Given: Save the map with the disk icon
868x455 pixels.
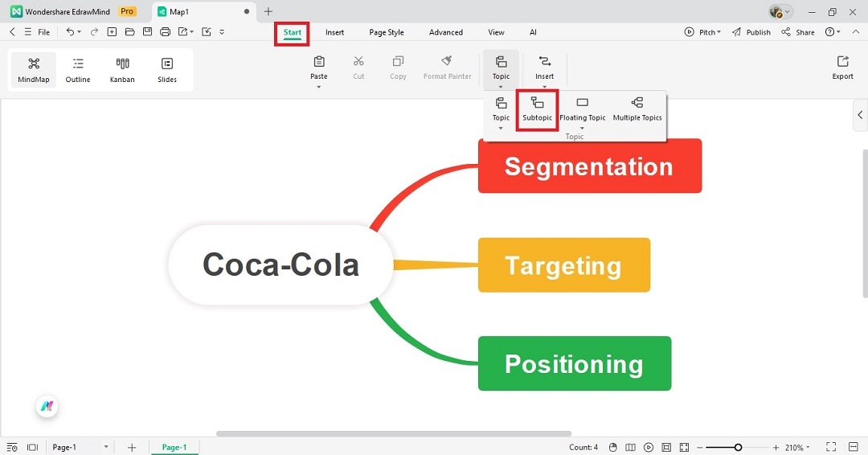Looking at the screenshot, I should (x=147, y=32).
